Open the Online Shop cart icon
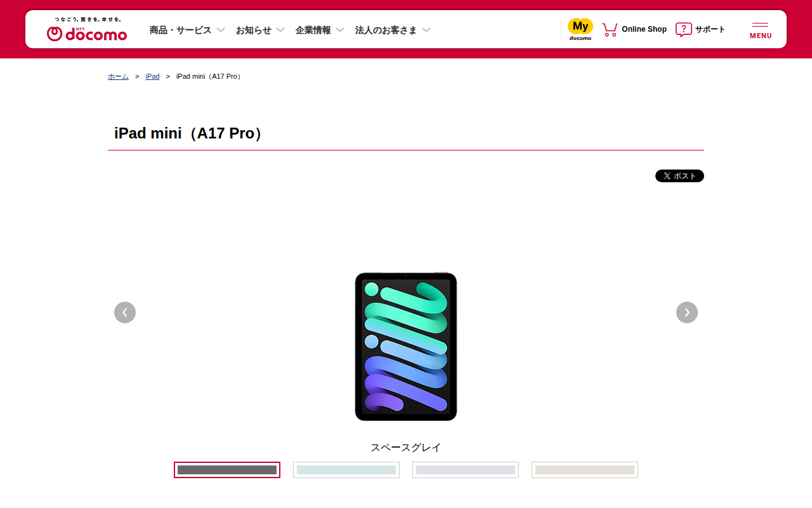This screenshot has height=508, width=812. click(610, 29)
